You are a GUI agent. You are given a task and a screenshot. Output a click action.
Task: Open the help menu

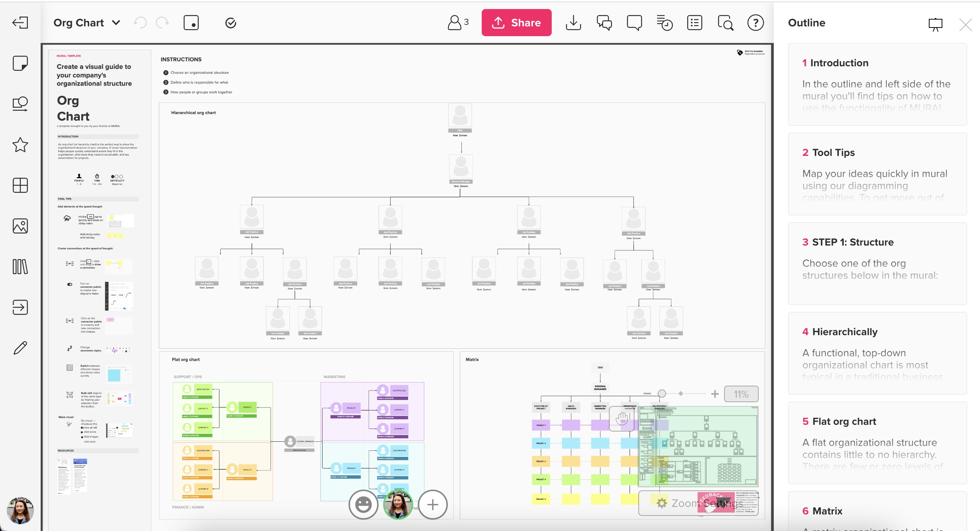(x=756, y=23)
